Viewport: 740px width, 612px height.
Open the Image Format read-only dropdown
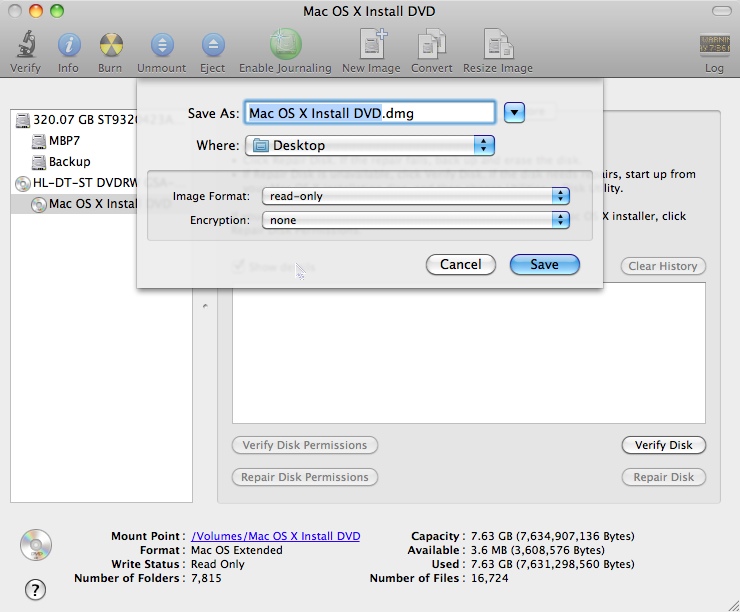point(416,196)
